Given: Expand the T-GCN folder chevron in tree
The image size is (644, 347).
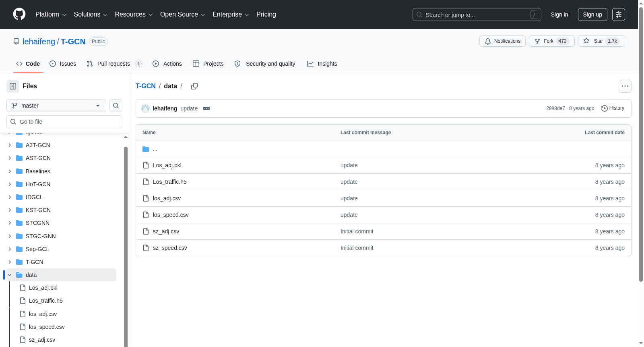Looking at the screenshot, I should tap(10, 262).
